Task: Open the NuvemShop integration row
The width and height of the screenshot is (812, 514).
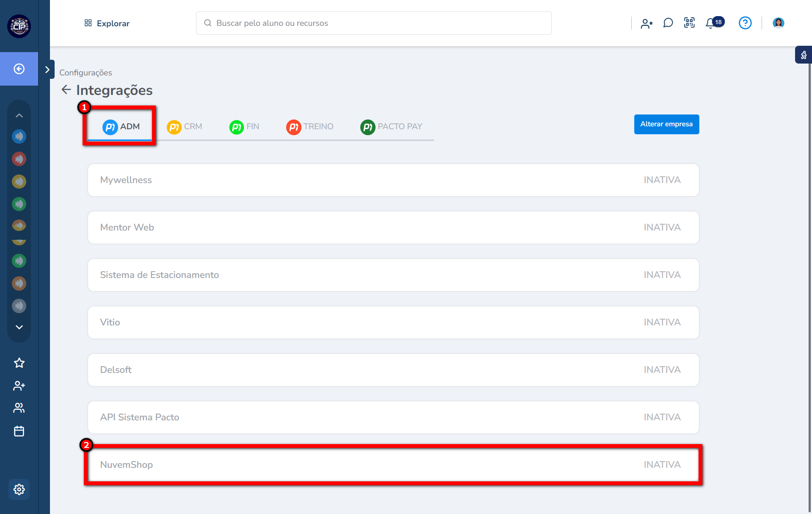Action: coord(393,464)
